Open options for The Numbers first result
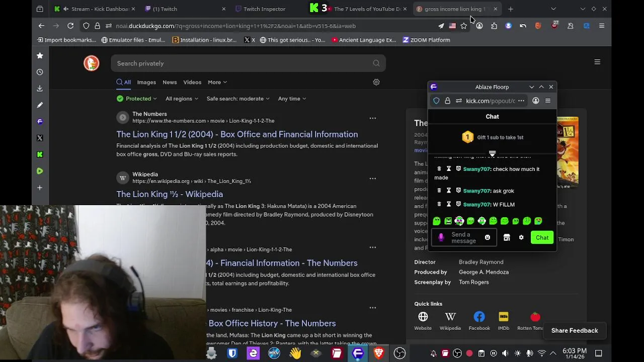644x362 pixels. coord(373,118)
